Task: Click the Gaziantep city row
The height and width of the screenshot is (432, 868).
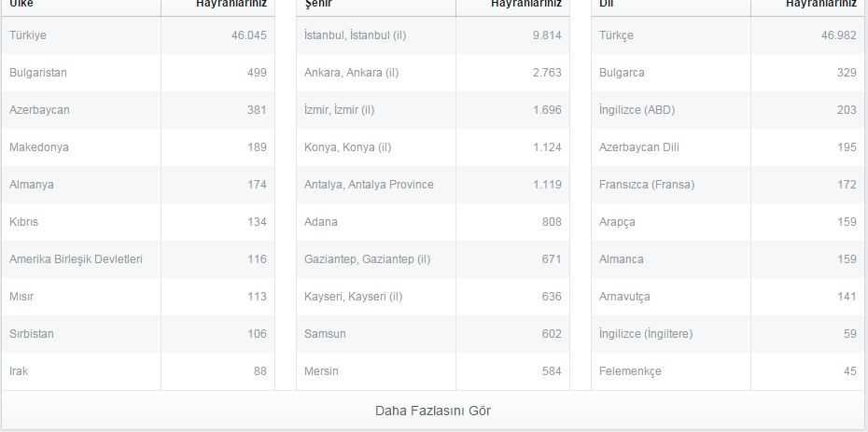Action: point(433,259)
